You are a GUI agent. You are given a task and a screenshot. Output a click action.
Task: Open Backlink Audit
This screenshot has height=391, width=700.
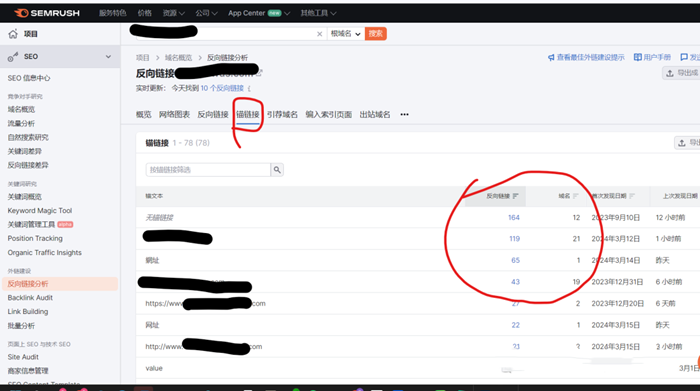click(x=30, y=298)
